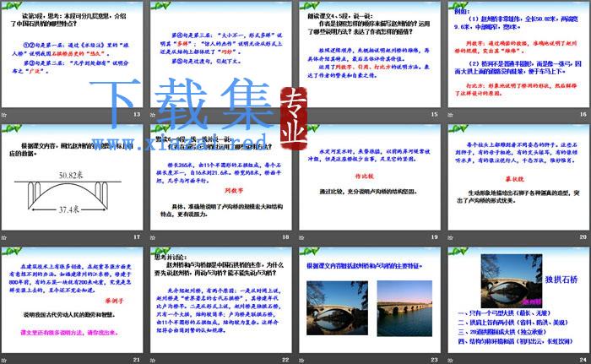Select slide 22 thumbnail titled 思考并讨论
The height and width of the screenshot is (364, 591).
(x=221, y=301)
